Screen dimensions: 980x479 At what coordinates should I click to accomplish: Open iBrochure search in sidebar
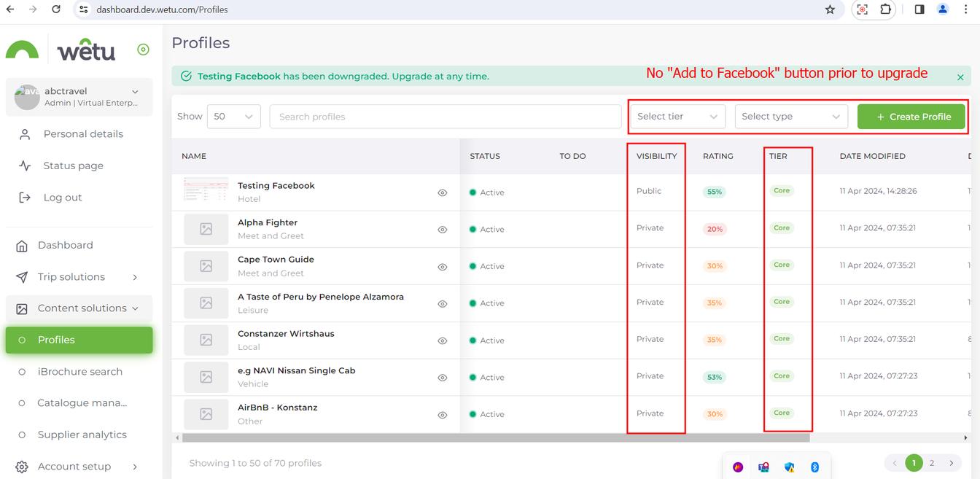(79, 372)
